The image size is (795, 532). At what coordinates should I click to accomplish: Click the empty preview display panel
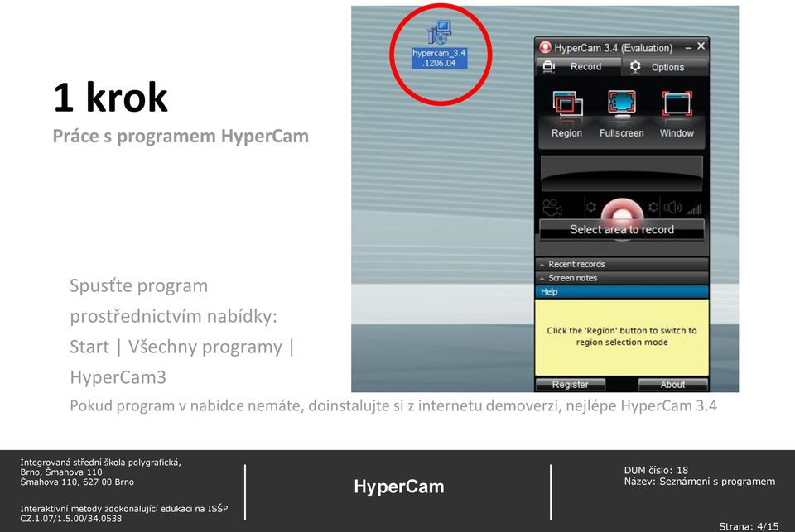tap(622, 173)
